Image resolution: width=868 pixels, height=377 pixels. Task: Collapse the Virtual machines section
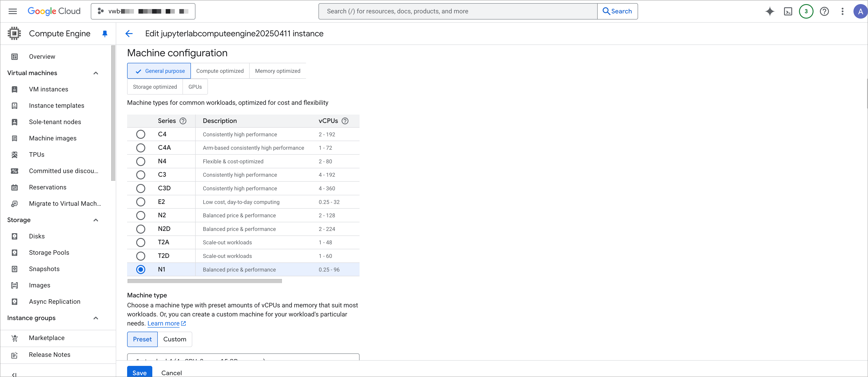pyautogui.click(x=96, y=73)
